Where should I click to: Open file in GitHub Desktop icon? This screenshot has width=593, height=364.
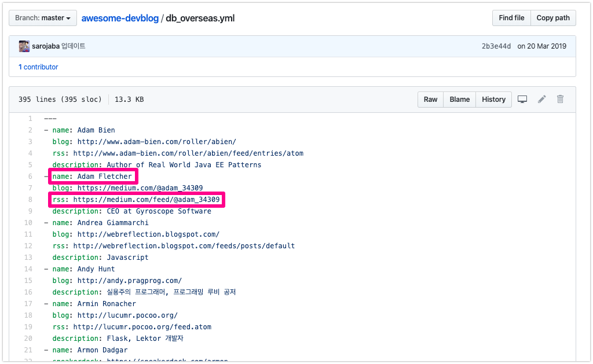coord(522,100)
